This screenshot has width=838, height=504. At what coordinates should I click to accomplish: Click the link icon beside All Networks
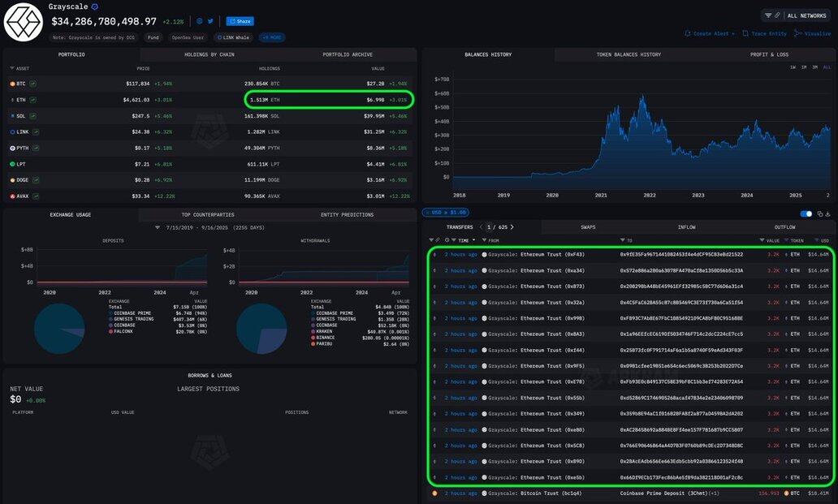click(x=778, y=15)
